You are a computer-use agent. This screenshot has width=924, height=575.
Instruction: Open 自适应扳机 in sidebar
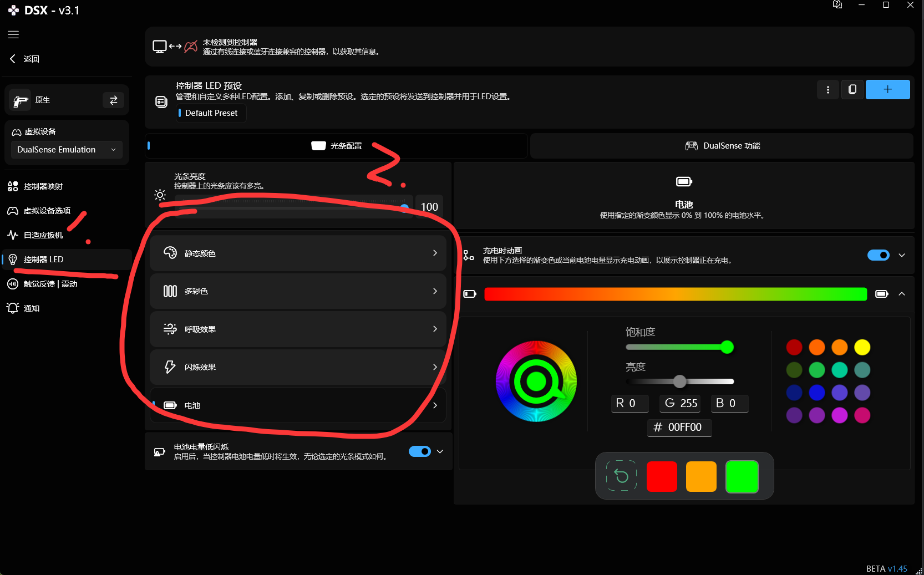tap(67, 235)
